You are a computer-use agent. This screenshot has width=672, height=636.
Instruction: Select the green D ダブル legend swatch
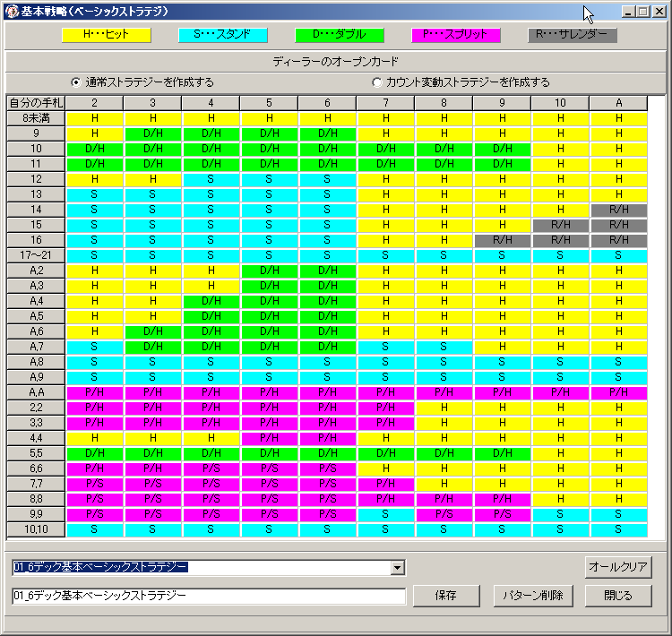[340, 35]
